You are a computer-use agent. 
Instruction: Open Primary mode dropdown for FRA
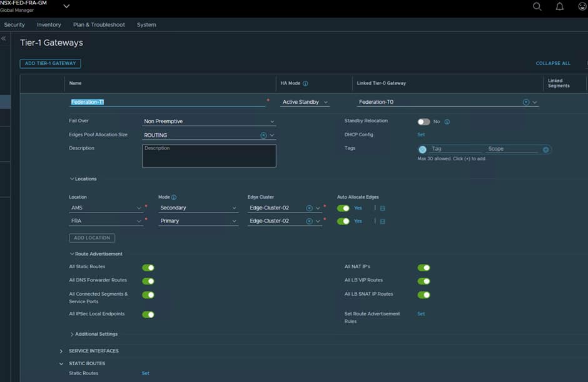pos(198,221)
